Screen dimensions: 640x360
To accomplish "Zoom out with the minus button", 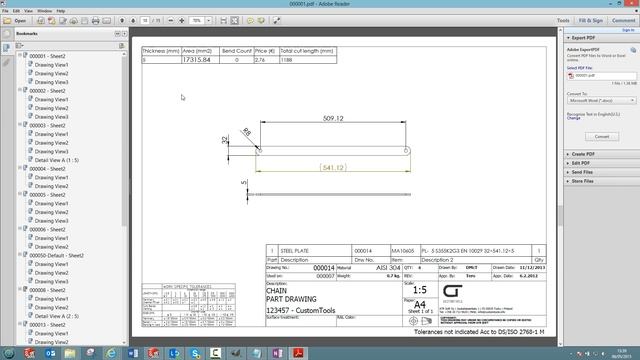I will tap(171, 20).
